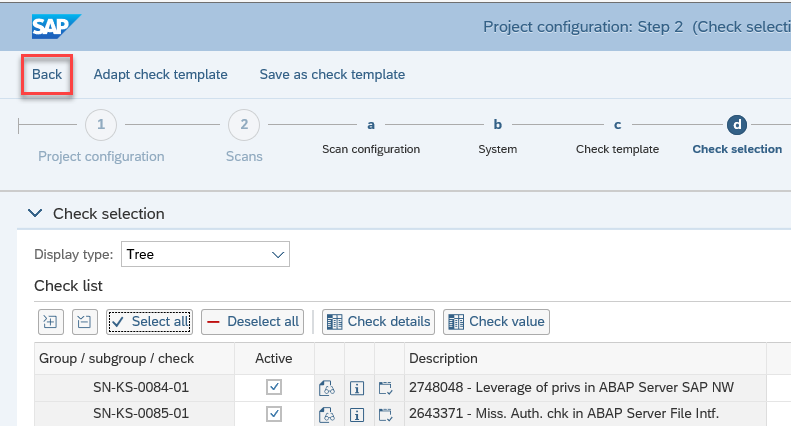Open Adapt check template menu item
791x426 pixels.
click(160, 74)
